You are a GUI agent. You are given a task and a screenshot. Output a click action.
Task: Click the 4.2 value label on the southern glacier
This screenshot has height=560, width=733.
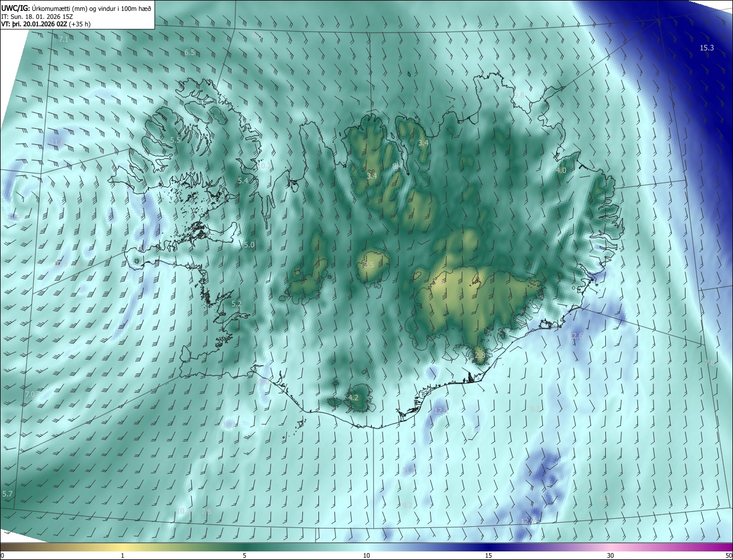[353, 397]
